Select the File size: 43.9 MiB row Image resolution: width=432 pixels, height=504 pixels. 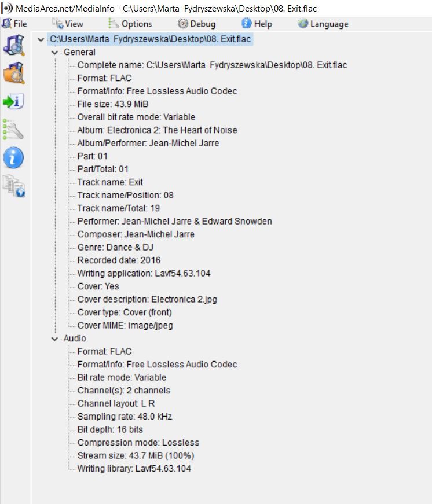coord(112,104)
